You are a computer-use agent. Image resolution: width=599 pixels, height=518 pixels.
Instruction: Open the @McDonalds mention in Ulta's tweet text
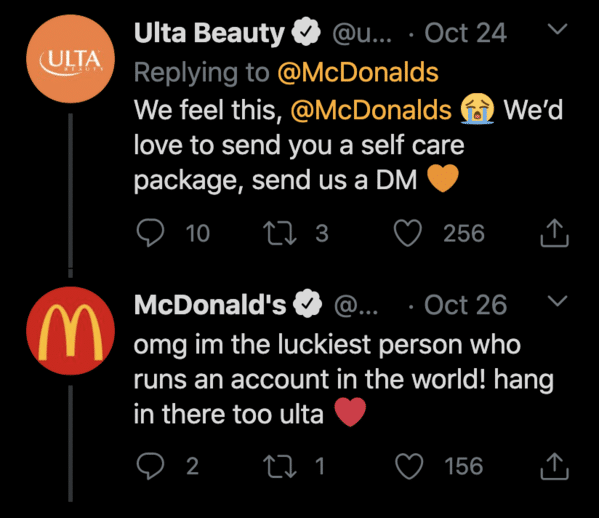point(371,110)
